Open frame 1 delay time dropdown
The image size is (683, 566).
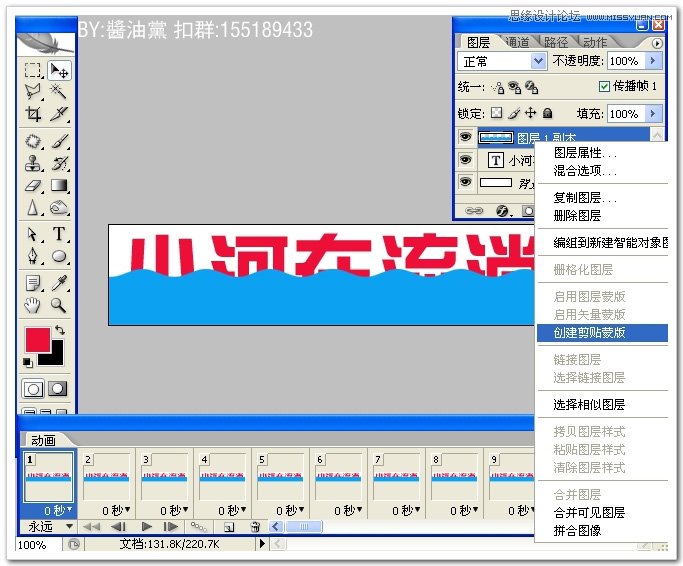tap(58, 510)
